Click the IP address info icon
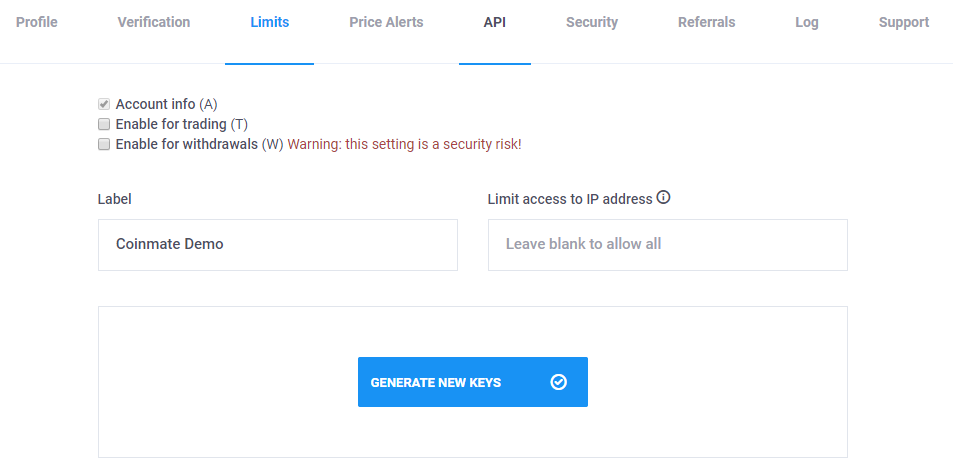 click(664, 198)
